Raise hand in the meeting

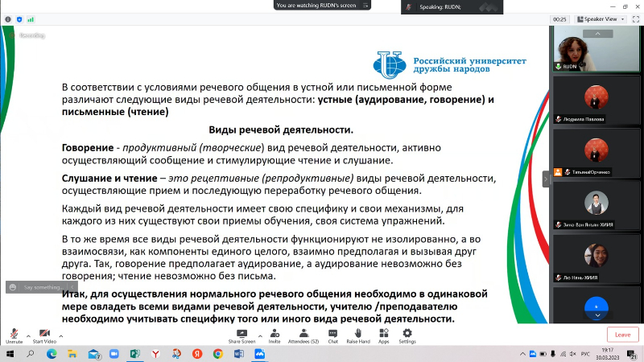(357, 334)
